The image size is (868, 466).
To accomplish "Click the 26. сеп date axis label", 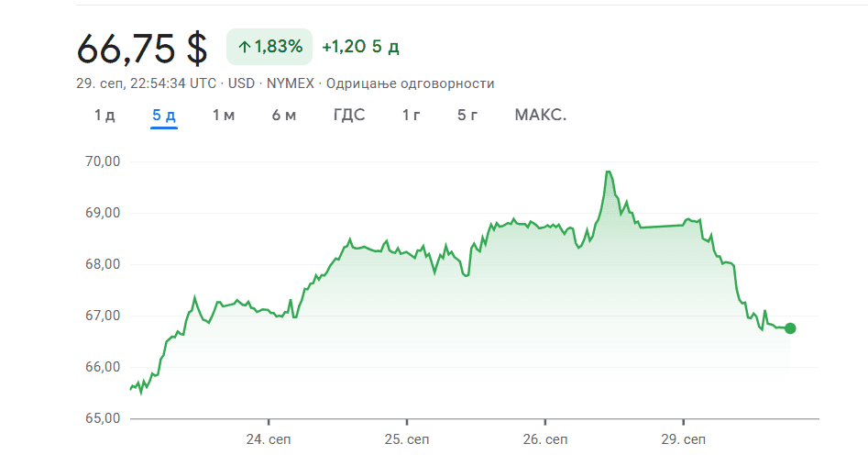I will click(544, 440).
